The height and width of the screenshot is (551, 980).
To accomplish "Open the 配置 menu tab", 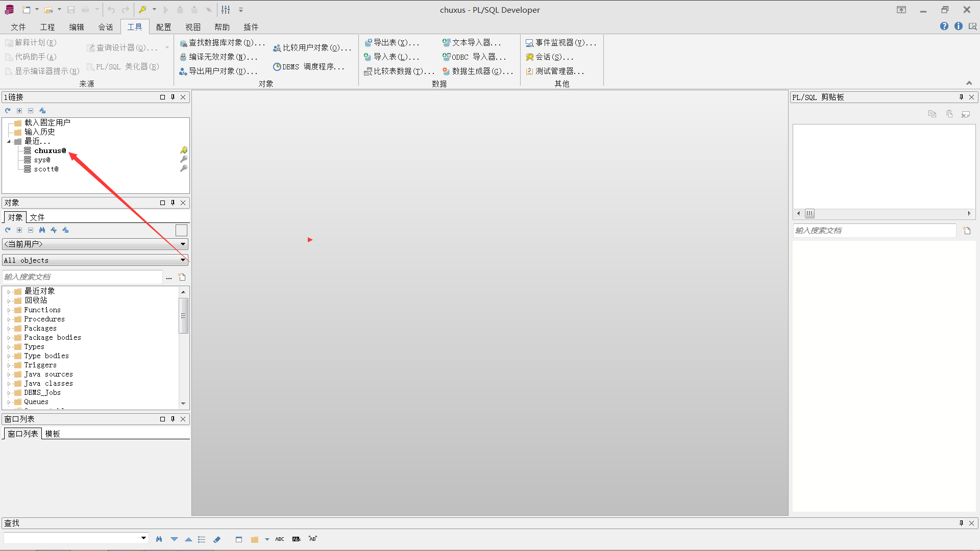I will tap(163, 27).
